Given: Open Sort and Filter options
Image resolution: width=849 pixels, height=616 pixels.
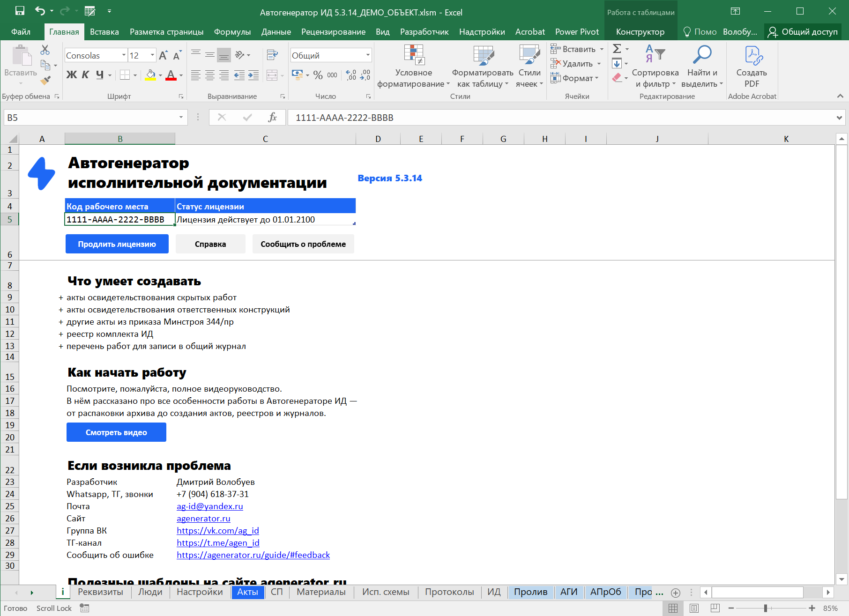Looking at the screenshot, I should (x=655, y=67).
